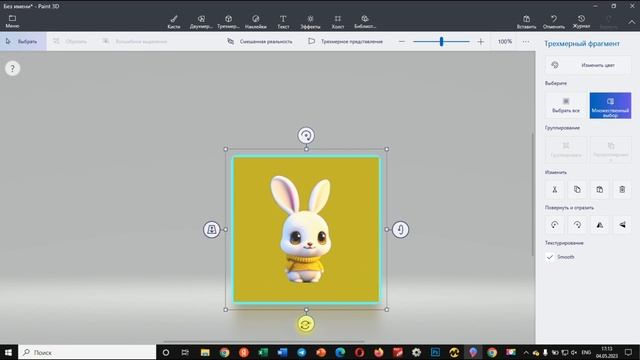Click the 100% zoom value field

coord(504,41)
